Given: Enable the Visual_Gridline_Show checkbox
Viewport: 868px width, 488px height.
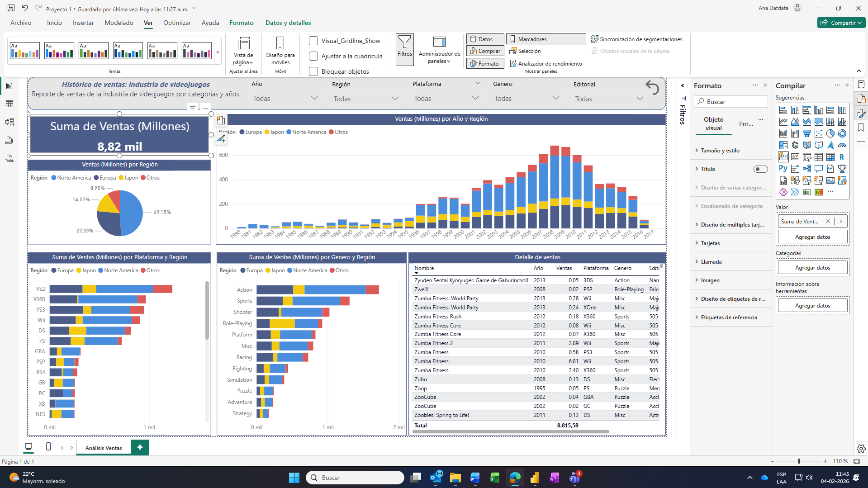Looking at the screenshot, I should click(x=313, y=41).
